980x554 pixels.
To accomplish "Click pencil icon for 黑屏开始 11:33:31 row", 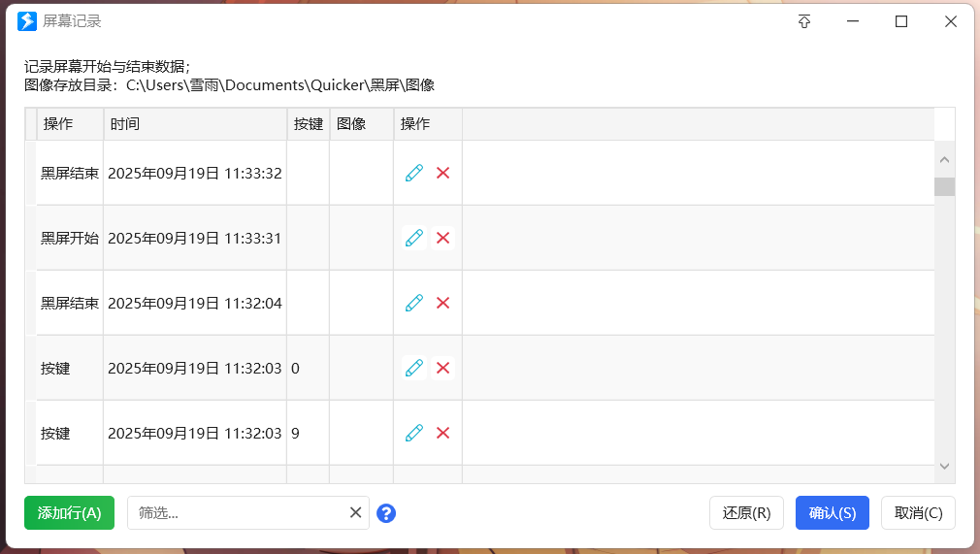I will click(x=414, y=238).
